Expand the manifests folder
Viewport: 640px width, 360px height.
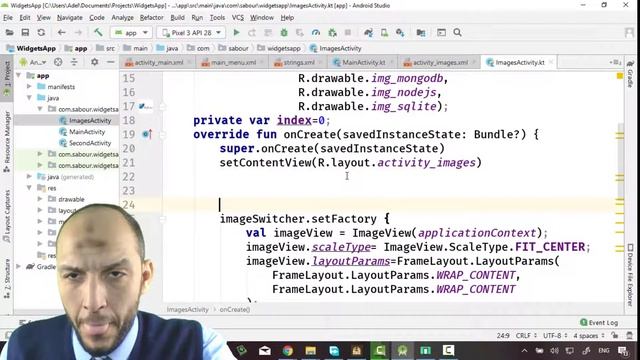click(29, 87)
